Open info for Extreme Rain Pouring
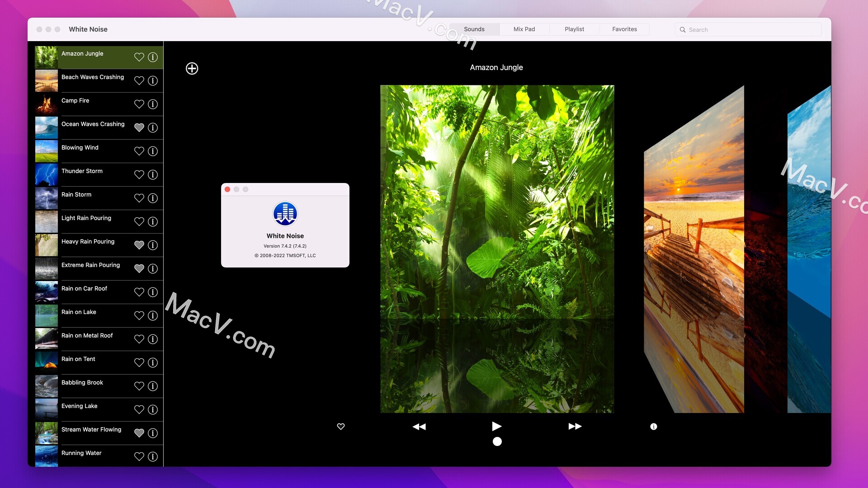The height and width of the screenshot is (488, 868). pos(153,269)
